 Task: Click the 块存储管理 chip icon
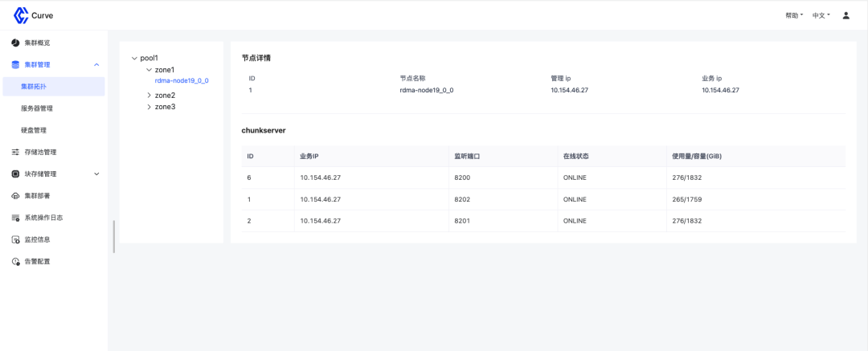(15, 173)
